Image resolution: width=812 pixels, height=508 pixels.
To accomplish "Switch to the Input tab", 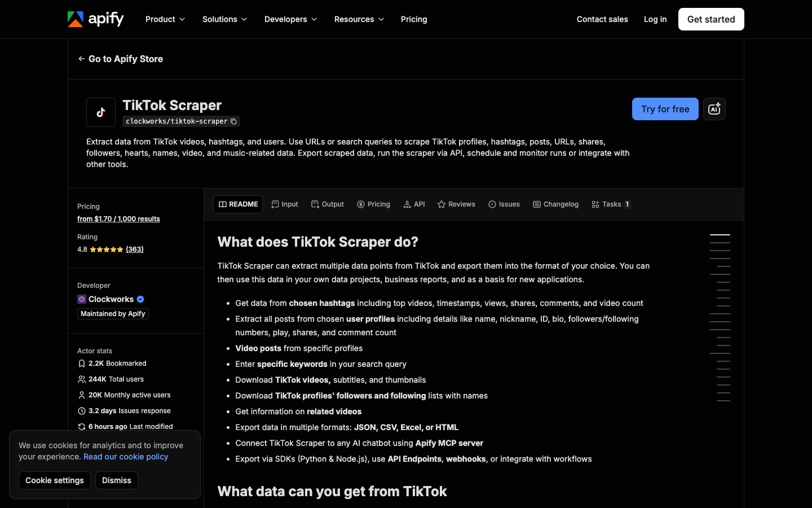I will tap(285, 204).
